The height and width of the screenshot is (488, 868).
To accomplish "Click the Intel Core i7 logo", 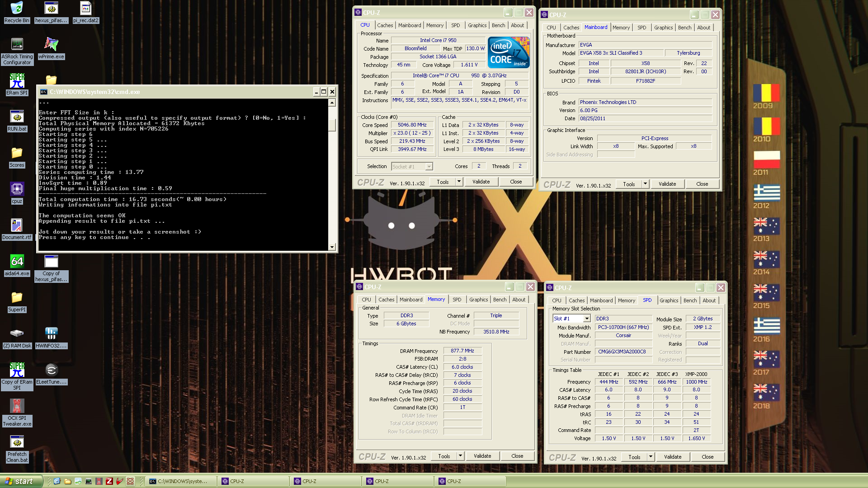I will [x=509, y=52].
